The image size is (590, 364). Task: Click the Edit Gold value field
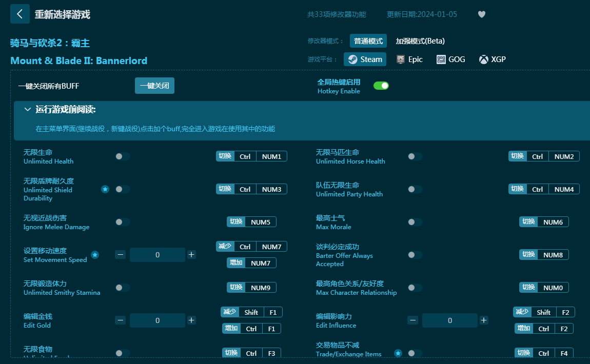point(158,320)
